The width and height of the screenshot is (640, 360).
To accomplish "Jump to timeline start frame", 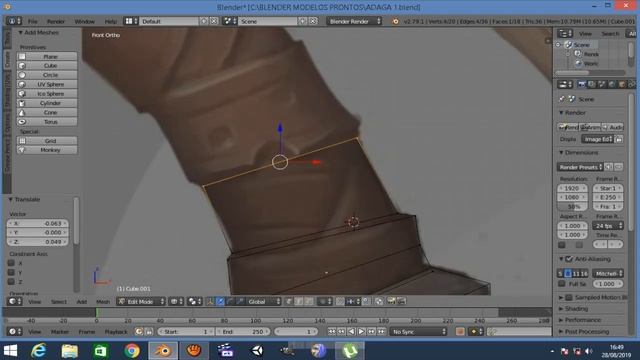I will pos(331,331).
